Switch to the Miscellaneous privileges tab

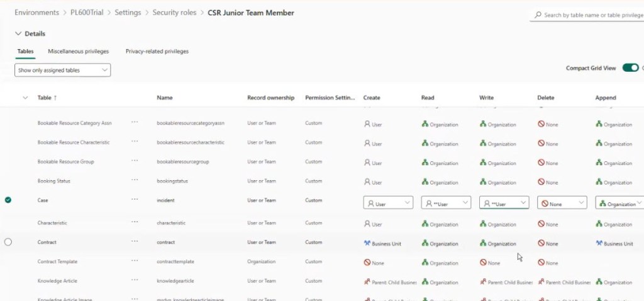tap(78, 51)
